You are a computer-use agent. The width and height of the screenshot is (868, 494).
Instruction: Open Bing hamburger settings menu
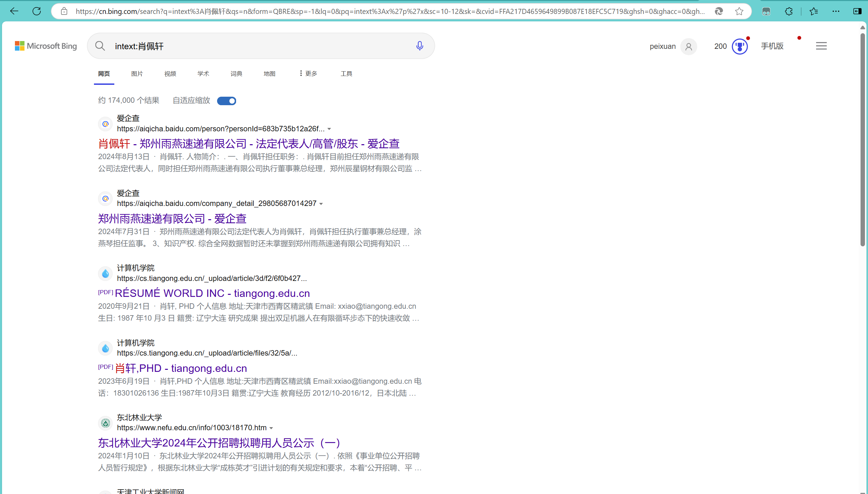coord(821,46)
